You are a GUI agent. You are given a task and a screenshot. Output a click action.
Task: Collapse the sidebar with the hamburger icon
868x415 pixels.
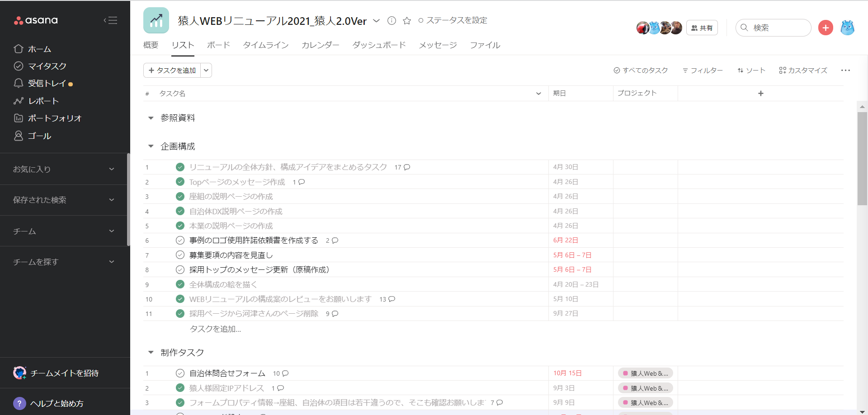click(x=110, y=20)
